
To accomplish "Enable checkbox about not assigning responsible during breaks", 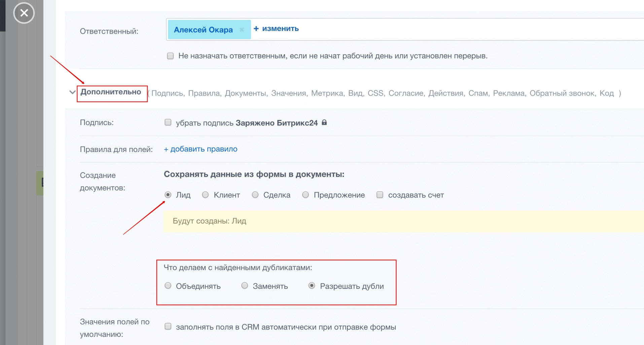I will (x=170, y=56).
